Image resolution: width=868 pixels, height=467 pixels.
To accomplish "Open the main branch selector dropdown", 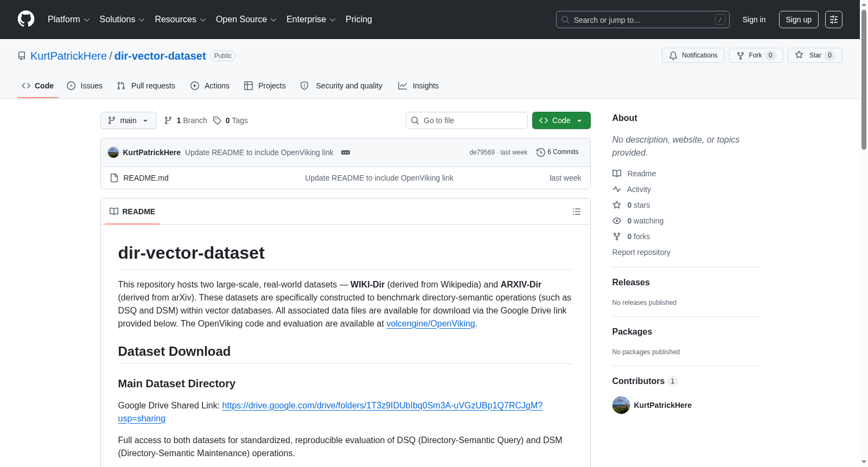I will click(129, 120).
